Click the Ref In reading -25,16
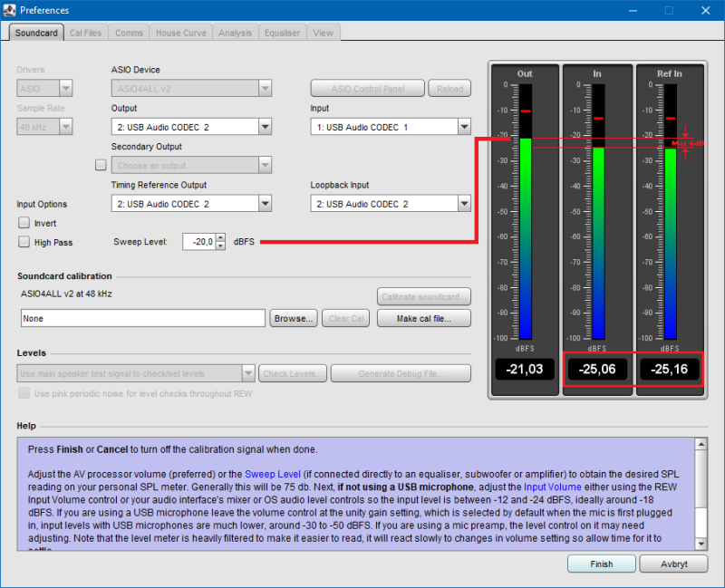 (x=670, y=369)
